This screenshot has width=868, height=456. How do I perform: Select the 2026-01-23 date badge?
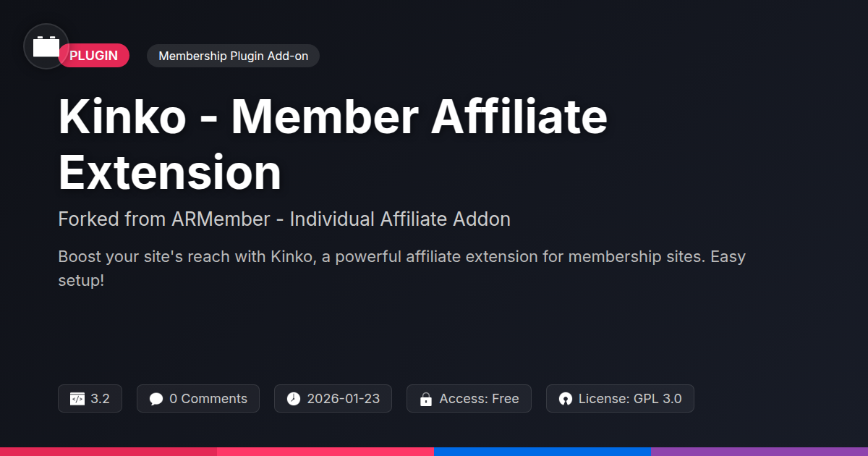[x=333, y=399]
